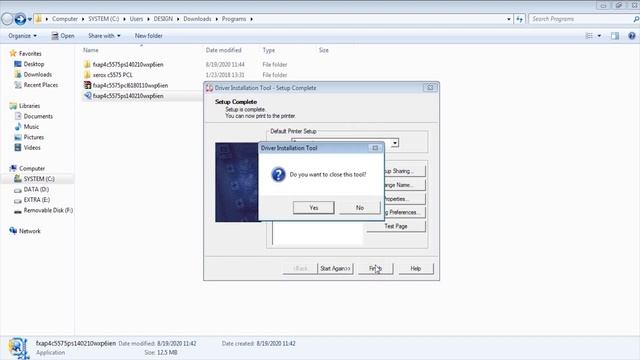Open the recent locations dropdown arrow
The width and height of the screenshot is (640, 360).
click(x=30, y=19)
